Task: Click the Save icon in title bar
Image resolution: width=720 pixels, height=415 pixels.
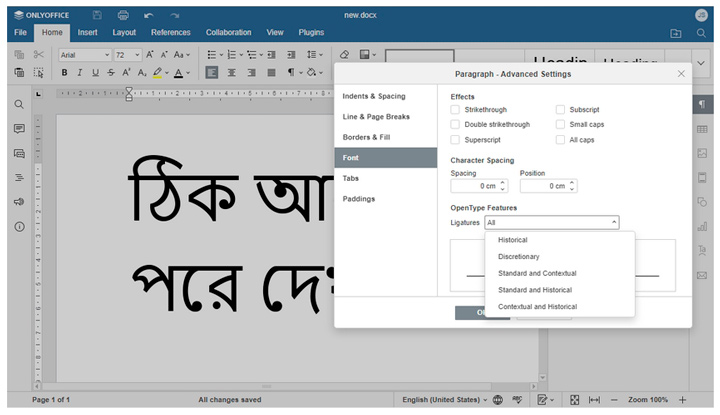Action: (97, 15)
